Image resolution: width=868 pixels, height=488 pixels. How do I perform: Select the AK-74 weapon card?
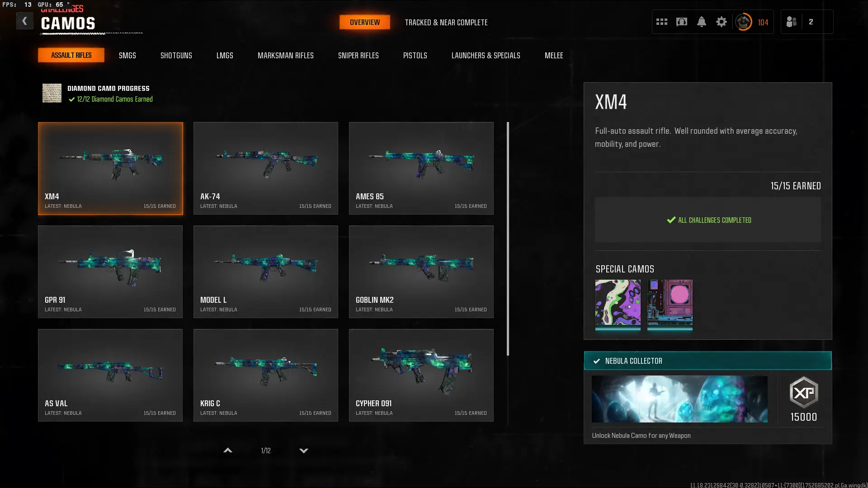point(265,168)
